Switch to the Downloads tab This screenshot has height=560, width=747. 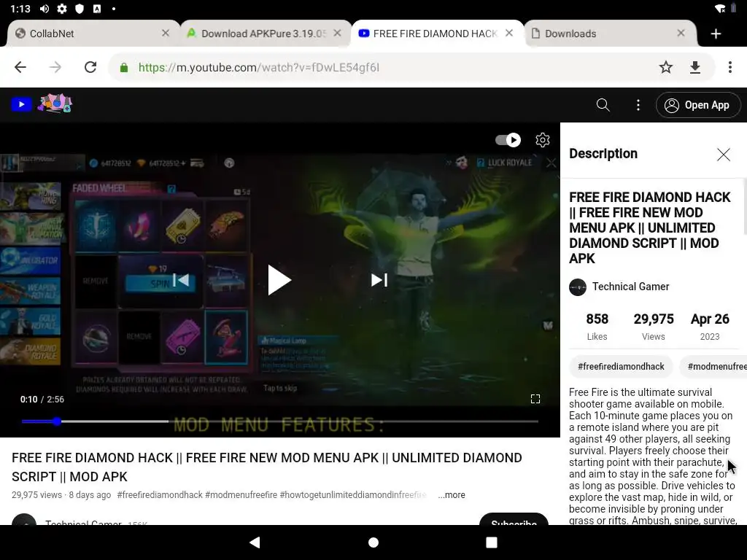[611, 34]
